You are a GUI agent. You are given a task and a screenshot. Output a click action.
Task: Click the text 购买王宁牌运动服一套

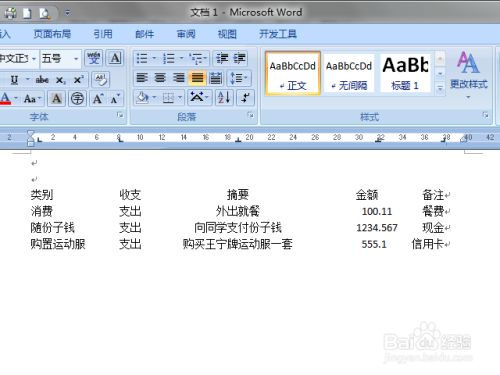(238, 244)
